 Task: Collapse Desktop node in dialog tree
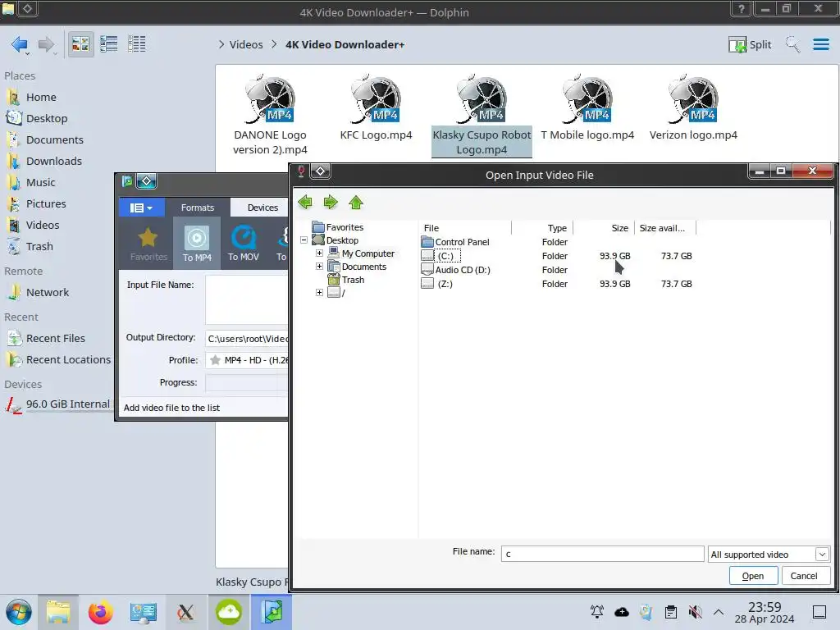point(304,240)
